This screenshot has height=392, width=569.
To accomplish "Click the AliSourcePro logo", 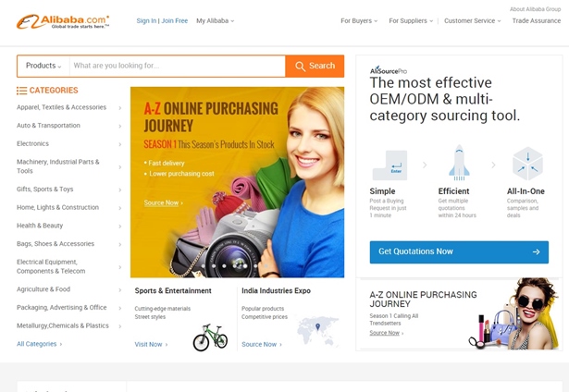I will 389,70.
